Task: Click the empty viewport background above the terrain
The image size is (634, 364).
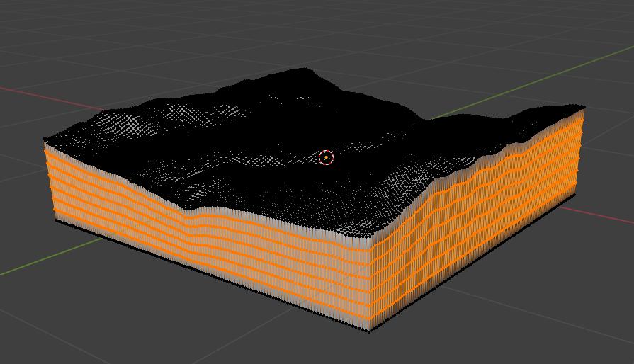Action: click(x=177, y=35)
